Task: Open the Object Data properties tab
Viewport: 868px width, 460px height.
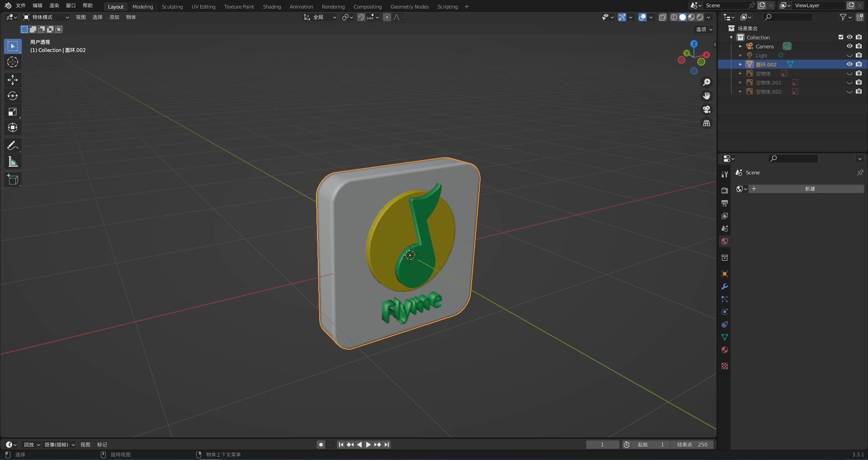Action: click(x=725, y=337)
